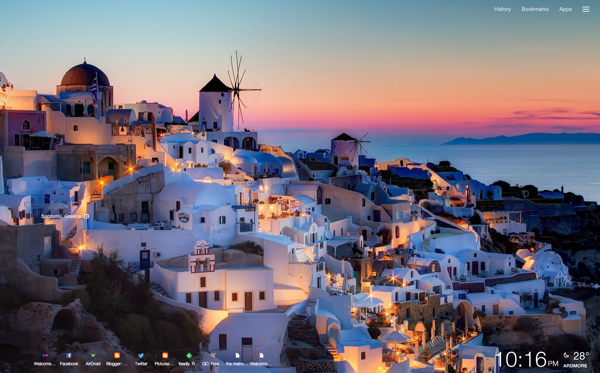Open the Bookmarks menu
The width and height of the screenshot is (600, 373).
tap(535, 9)
